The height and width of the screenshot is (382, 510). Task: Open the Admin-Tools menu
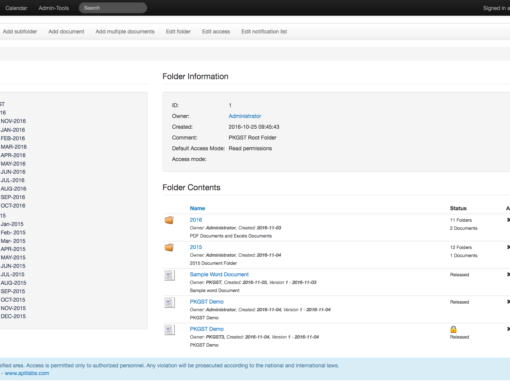coord(54,8)
